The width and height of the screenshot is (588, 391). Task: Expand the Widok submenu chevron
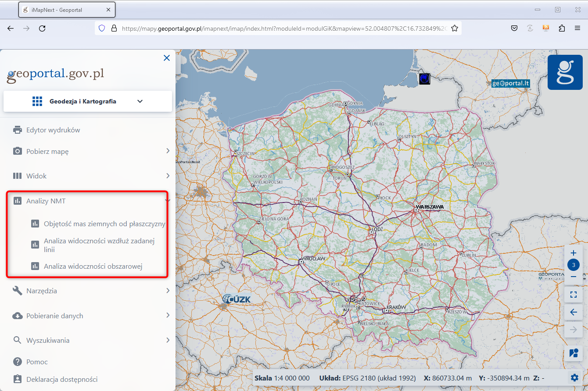coord(168,176)
